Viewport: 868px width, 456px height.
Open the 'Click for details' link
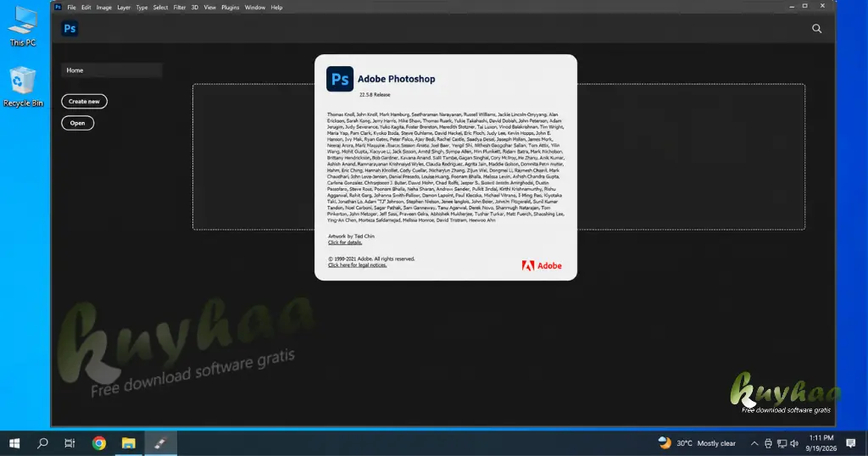[x=345, y=242]
